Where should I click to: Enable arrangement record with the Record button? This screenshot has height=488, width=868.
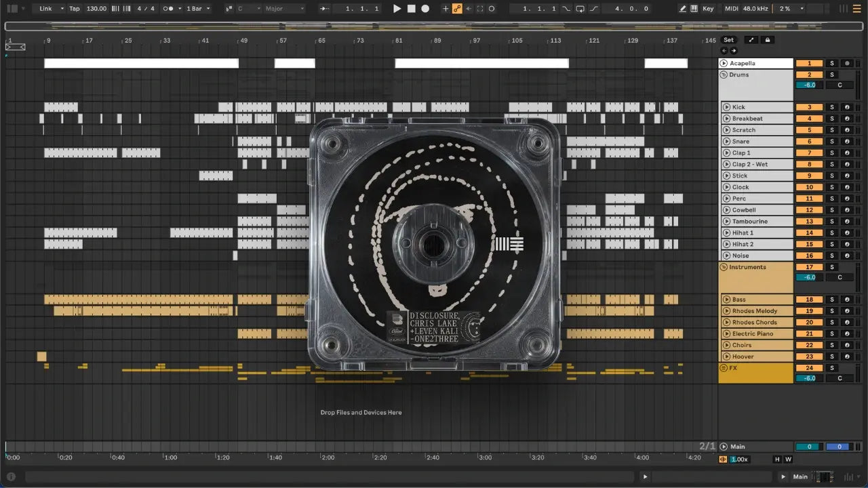point(425,9)
